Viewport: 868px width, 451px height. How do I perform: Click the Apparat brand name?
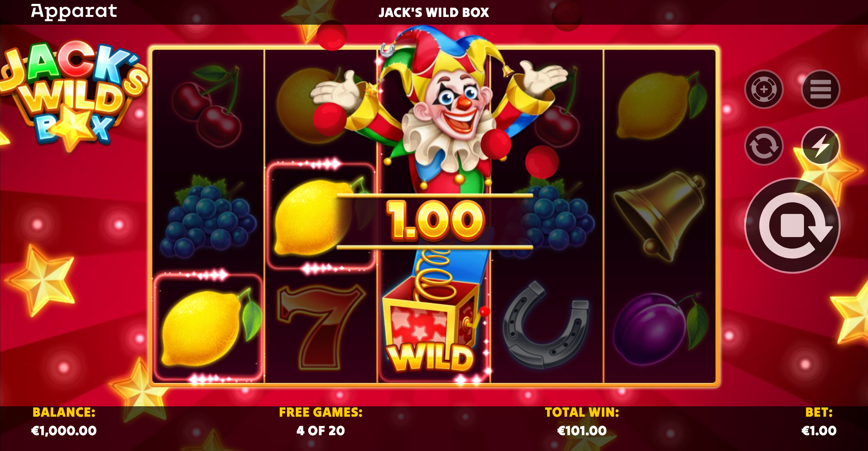coord(74,12)
